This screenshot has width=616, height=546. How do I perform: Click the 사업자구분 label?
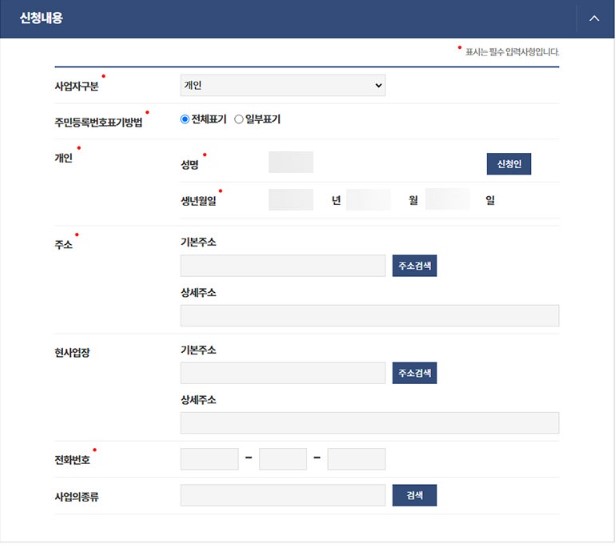(x=77, y=86)
